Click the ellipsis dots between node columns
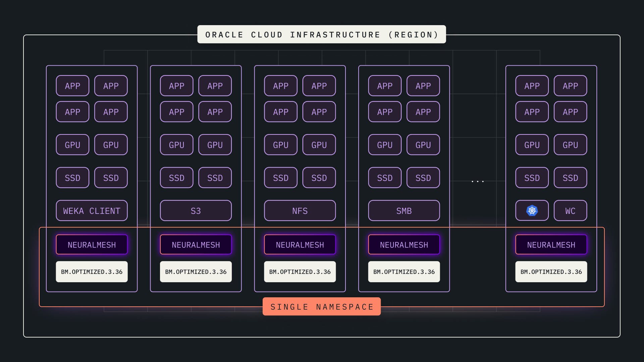 tap(478, 181)
